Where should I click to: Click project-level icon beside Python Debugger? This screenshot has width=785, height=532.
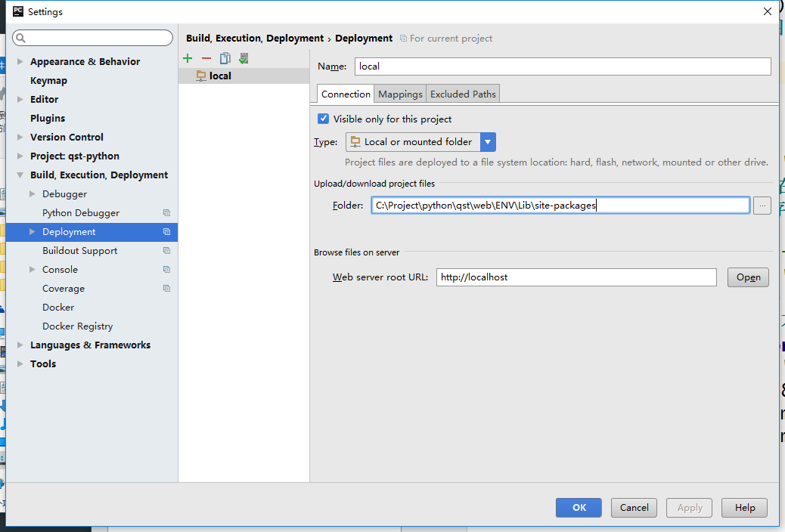pos(166,212)
